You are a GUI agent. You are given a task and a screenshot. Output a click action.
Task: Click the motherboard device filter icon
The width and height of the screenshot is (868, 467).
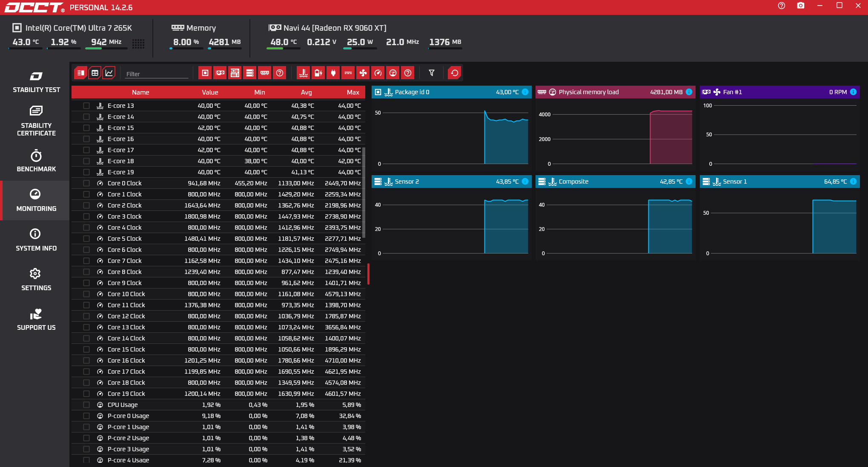click(x=235, y=73)
